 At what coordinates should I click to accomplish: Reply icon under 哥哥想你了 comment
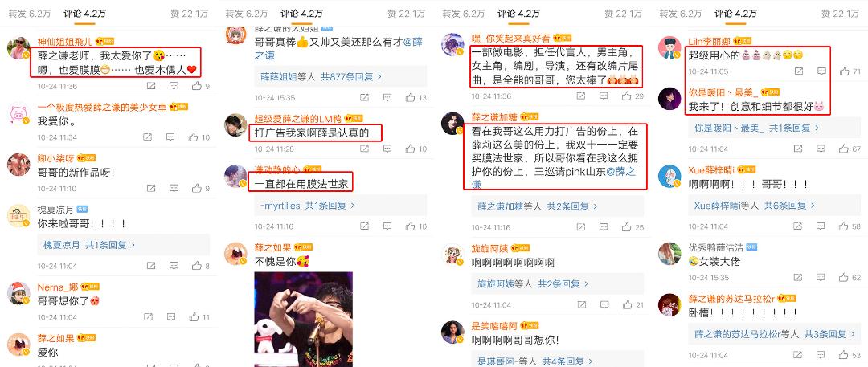[174, 317]
